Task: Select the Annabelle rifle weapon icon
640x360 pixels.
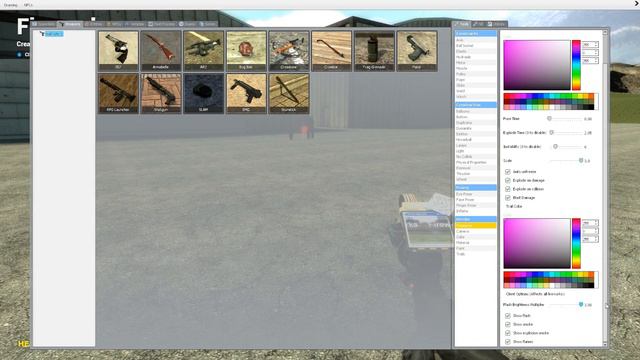Action: coord(161,51)
